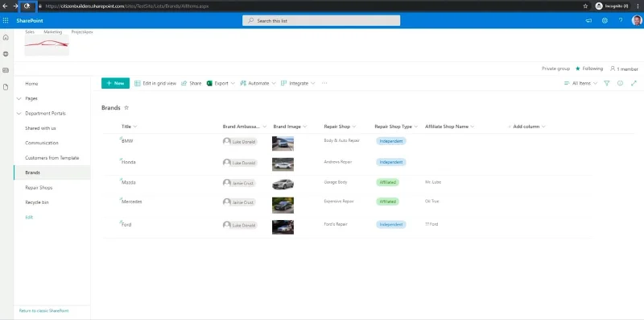The height and width of the screenshot is (320, 644).
Task: Click the browser reload button
Action: pyautogui.click(x=27, y=6)
